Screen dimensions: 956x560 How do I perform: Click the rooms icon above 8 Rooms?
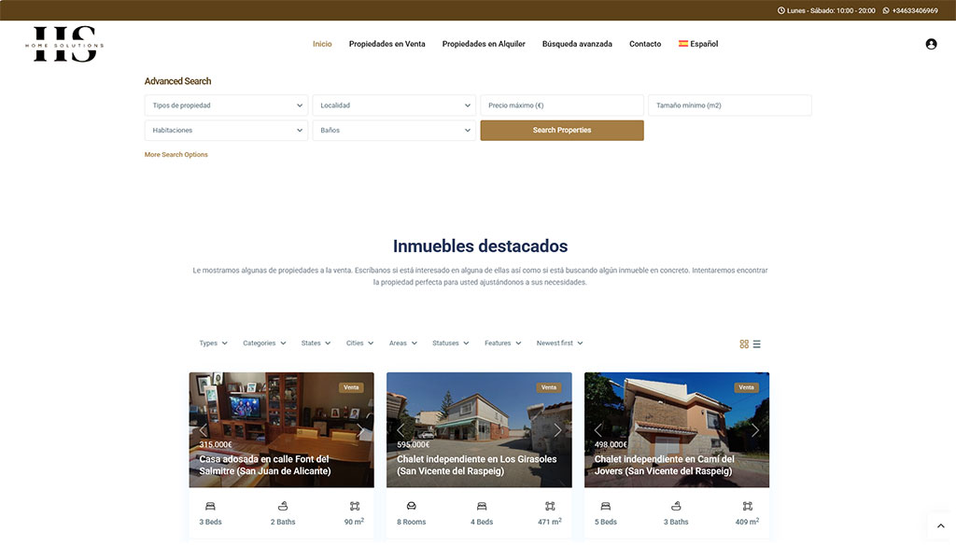click(412, 506)
